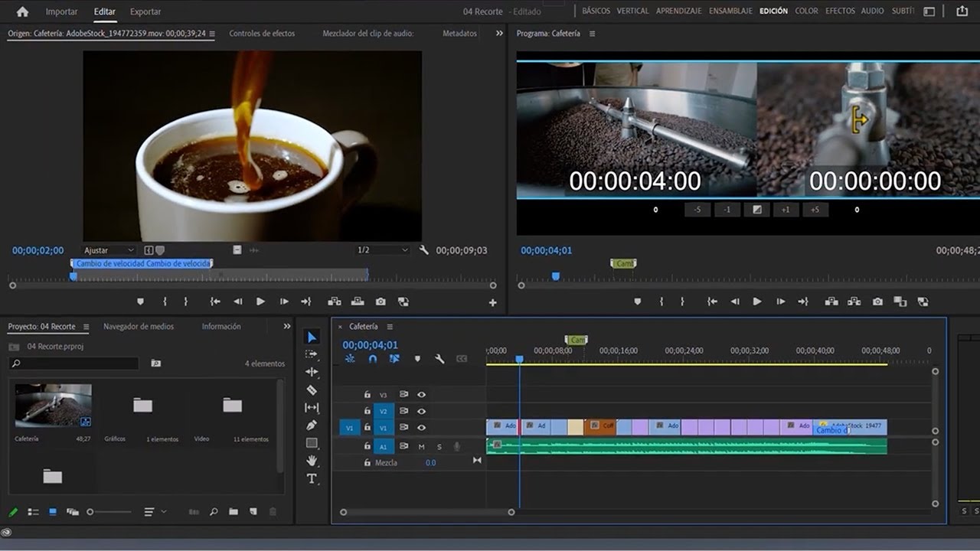This screenshot has width=980, height=551.
Task: Click the Home icon at top left
Action: pyautogui.click(x=22, y=11)
